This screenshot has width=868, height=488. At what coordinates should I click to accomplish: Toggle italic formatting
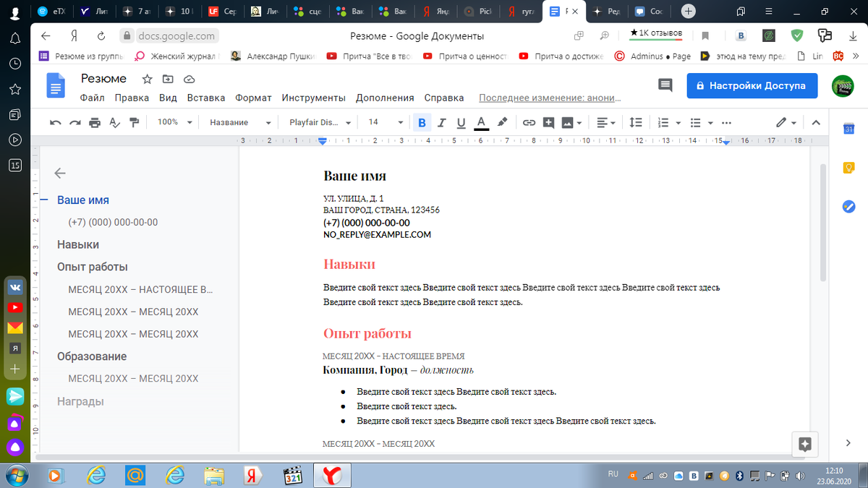[x=441, y=123]
